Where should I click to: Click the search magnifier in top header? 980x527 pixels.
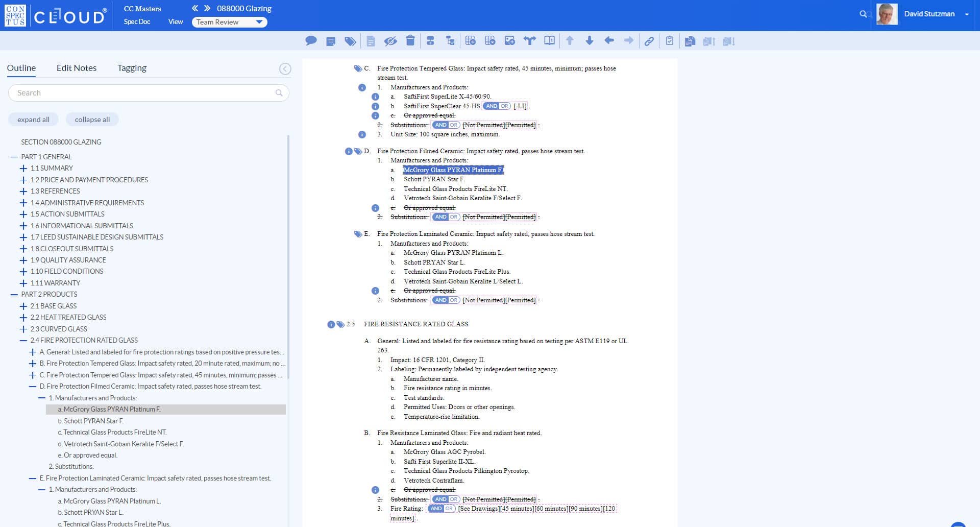[x=863, y=14]
